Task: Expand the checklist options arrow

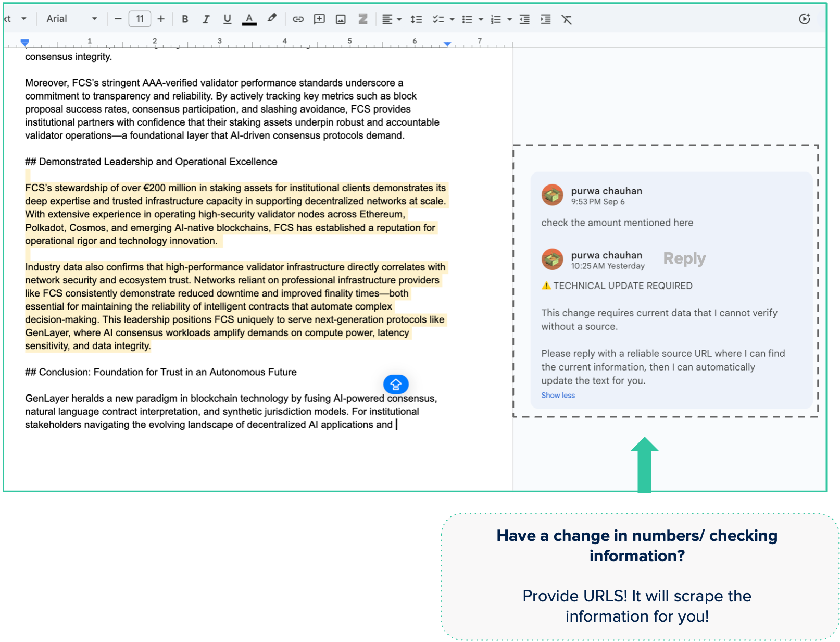Action: [452, 20]
